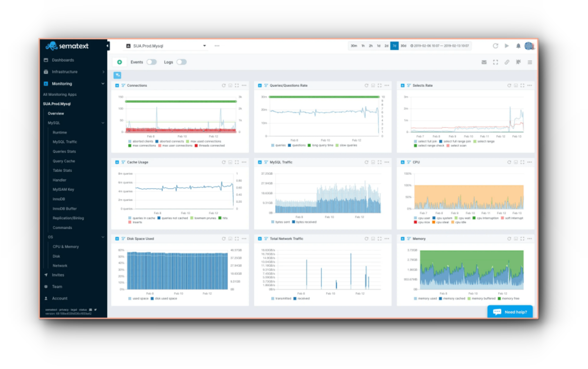Maximize Total Network Traffic chart
This screenshot has height=369, width=588.
(x=379, y=239)
